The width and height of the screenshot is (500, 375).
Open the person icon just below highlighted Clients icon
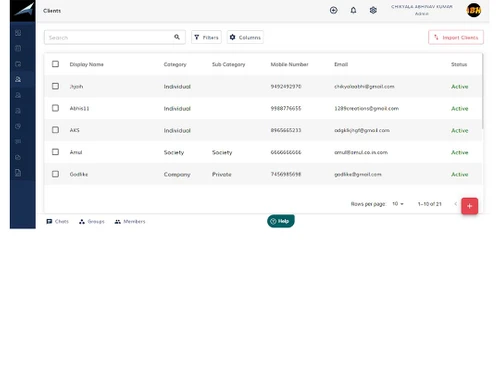point(18,95)
